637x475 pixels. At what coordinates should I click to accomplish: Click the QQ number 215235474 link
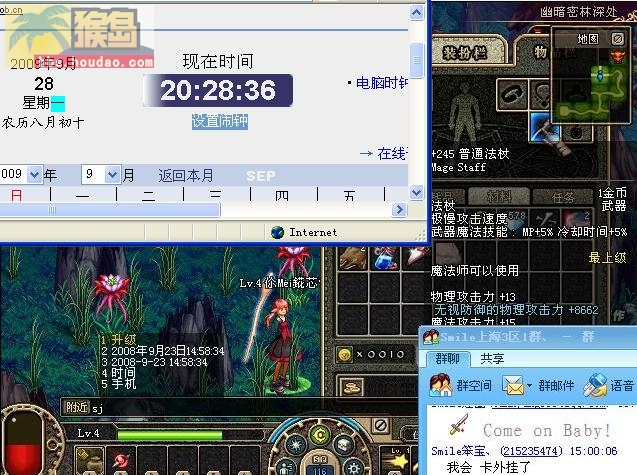[531, 451]
